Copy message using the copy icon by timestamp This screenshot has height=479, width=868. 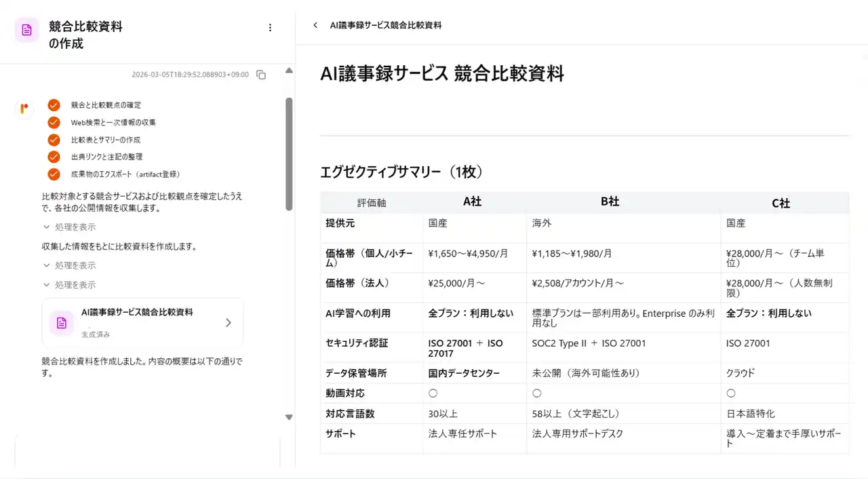[x=261, y=75]
